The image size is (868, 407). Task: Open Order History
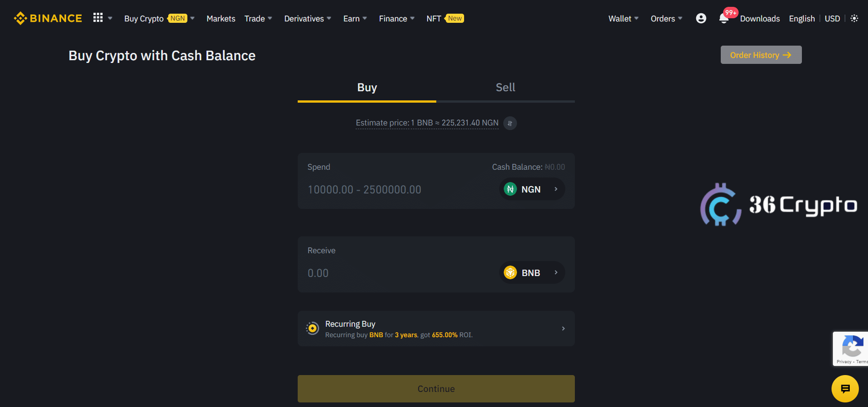pos(761,55)
